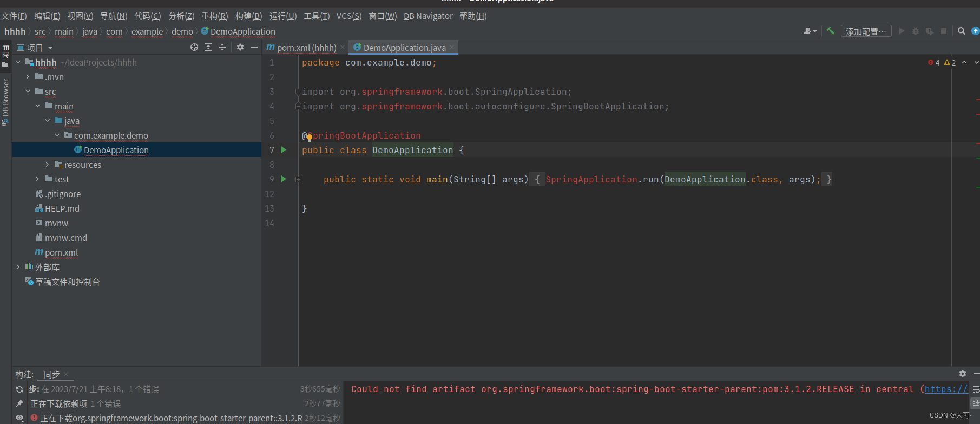Open build panel gear settings
The height and width of the screenshot is (424, 980).
coord(963,374)
